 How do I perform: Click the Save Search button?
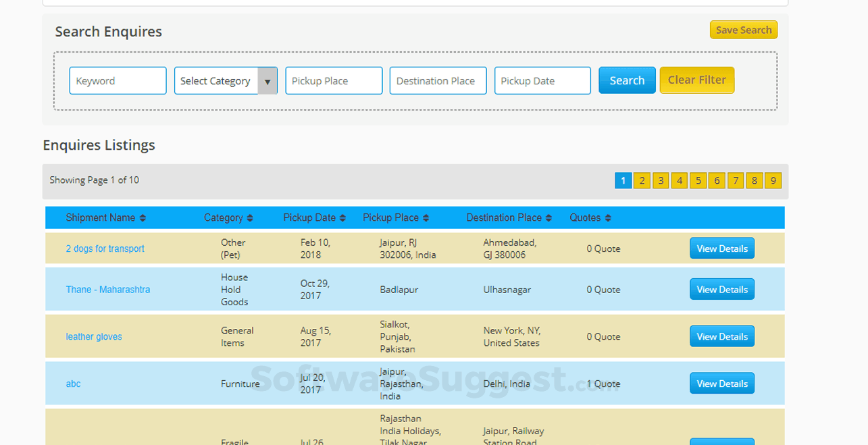[743, 30]
